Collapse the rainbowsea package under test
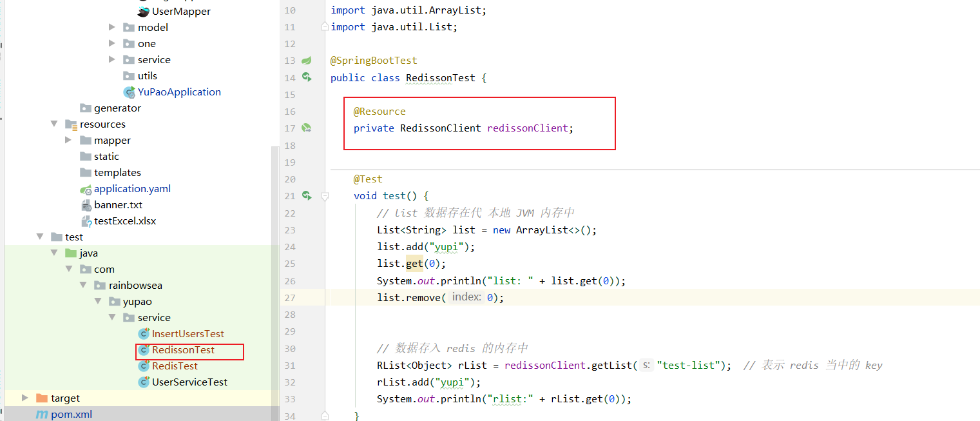This screenshot has width=980, height=421. coord(83,285)
